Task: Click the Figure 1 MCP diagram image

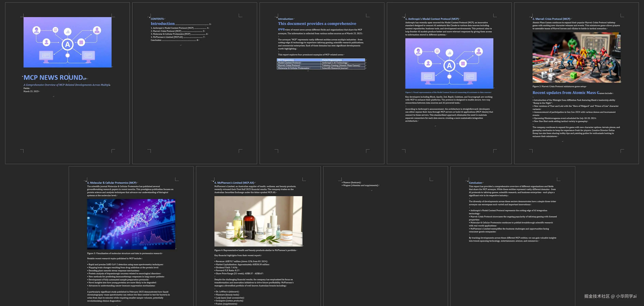Action: tap(449, 63)
